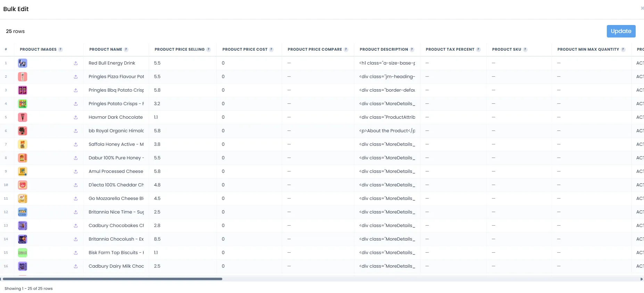Upload image for Havmor Dark Chocolate row
The width and height of the screenshot is (644, 293).
(76, 117)
